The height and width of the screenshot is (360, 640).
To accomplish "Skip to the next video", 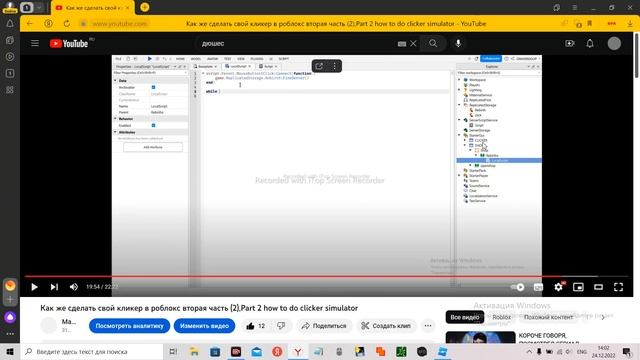I will (x=54, y=287).
